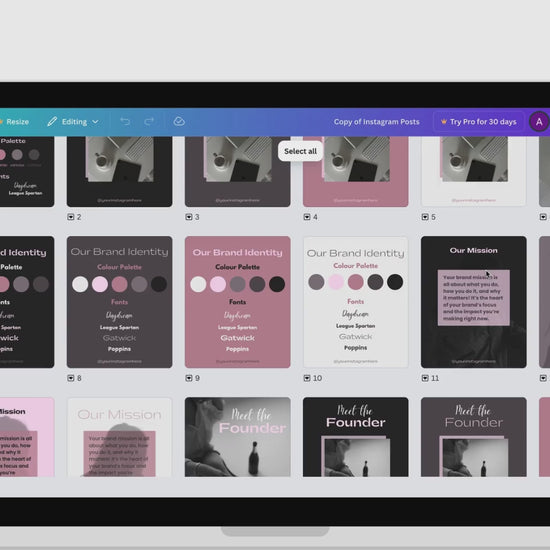This screenshot has width=550, height=550.
Task: Select the grayscale photo Meet the Founder thumbnail
Action: [x=237, y=437]
